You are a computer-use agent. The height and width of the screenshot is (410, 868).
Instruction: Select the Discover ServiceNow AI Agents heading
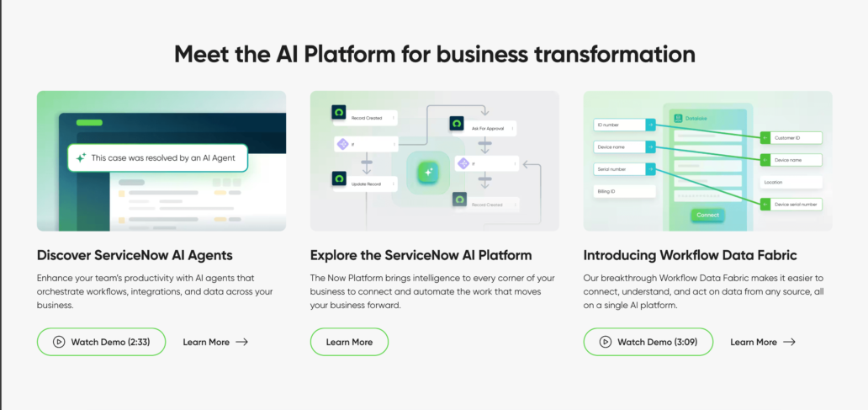(135, 254)
